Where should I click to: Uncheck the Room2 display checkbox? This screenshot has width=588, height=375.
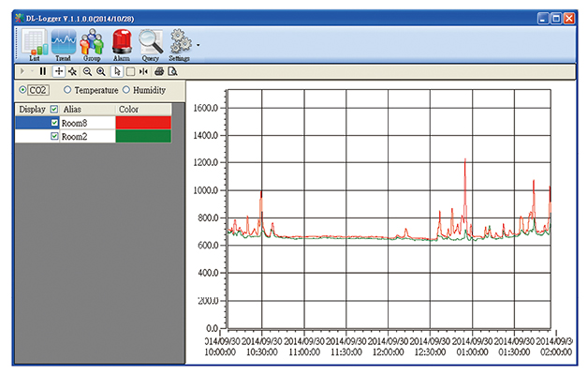[x=54, y=136]
